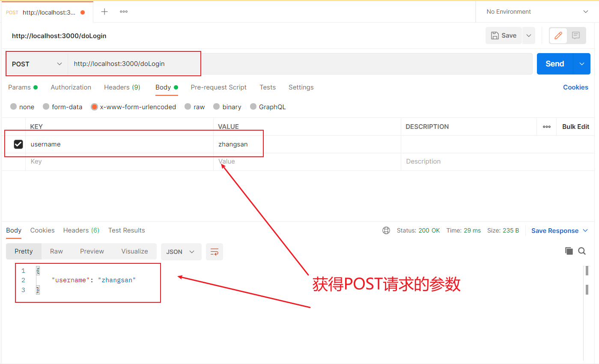Viewport: 599px width, 364px height.
Task: Select binary body type
Action: [x=227, y=107]
